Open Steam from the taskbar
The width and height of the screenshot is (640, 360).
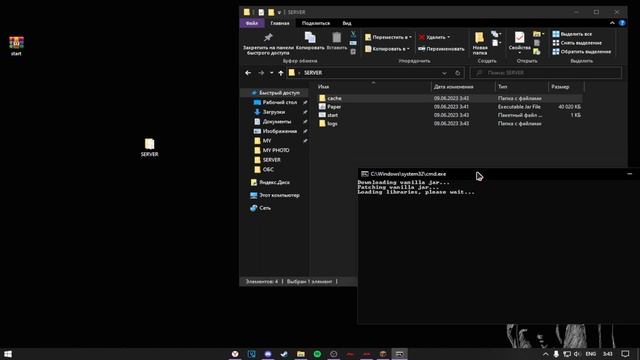point(284,353)
